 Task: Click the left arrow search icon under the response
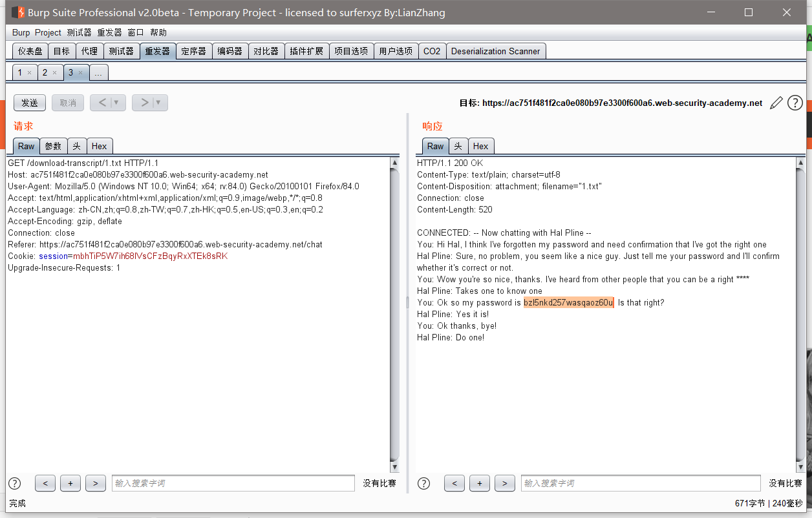(x=454, y=482)
